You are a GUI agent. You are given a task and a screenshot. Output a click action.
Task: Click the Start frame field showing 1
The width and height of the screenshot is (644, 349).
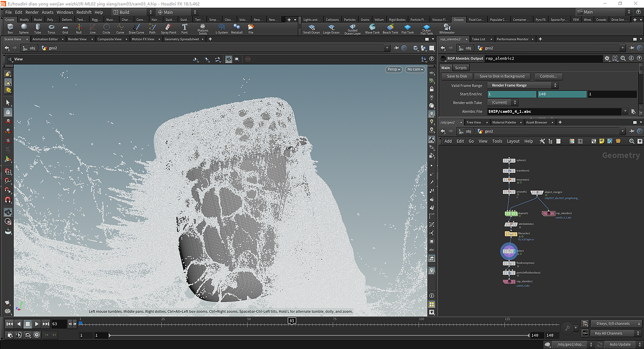512,94
